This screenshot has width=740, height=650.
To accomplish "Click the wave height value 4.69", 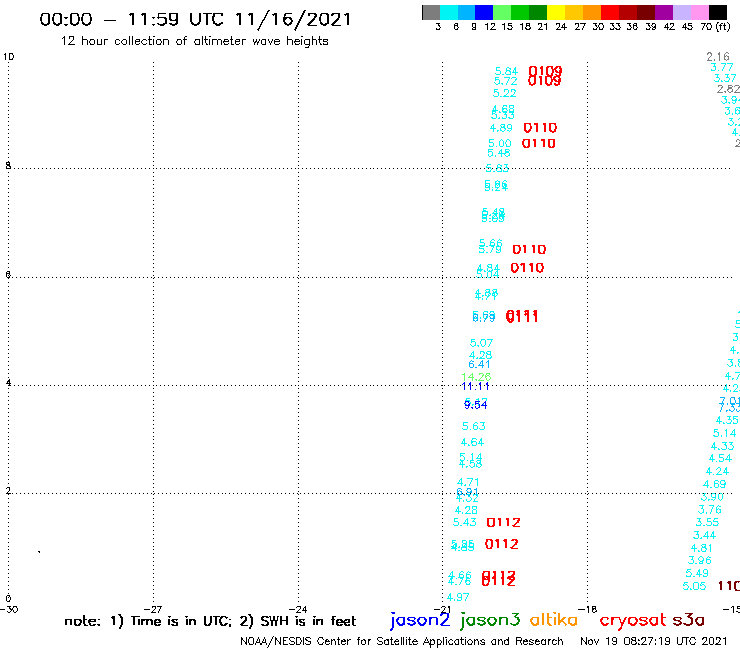I will click(x=715, y=484).
